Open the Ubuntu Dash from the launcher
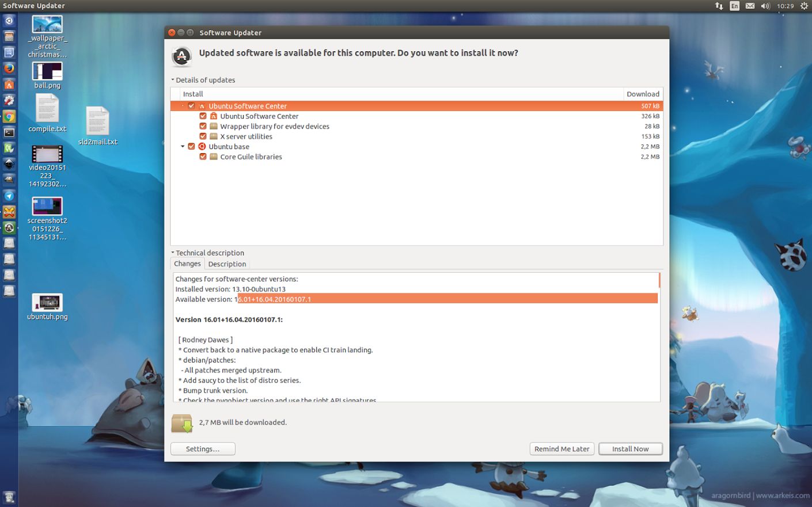 pyautogui.click(x=9, y=21)
